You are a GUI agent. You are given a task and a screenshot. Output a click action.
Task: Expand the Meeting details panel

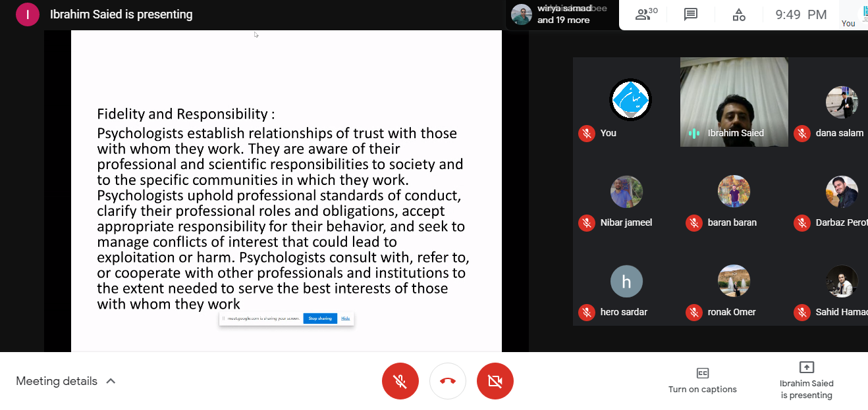(x=66, y=381)
